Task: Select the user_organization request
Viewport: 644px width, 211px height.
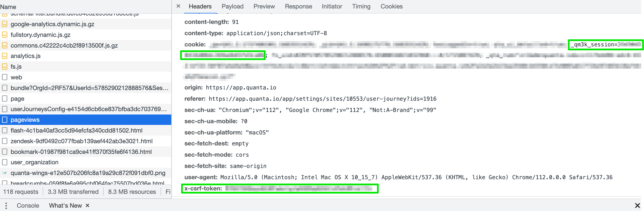Action: click(34, 162)
